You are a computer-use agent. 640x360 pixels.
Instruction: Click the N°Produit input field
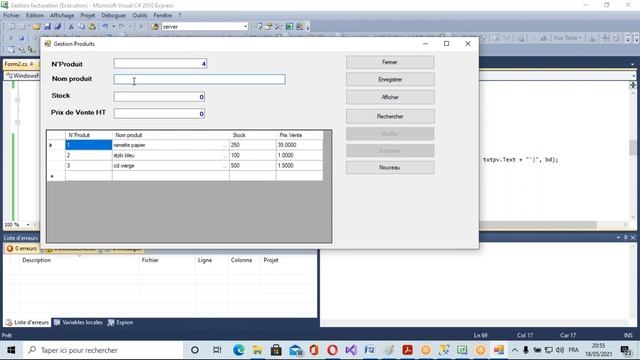click(x=160, y=63)
